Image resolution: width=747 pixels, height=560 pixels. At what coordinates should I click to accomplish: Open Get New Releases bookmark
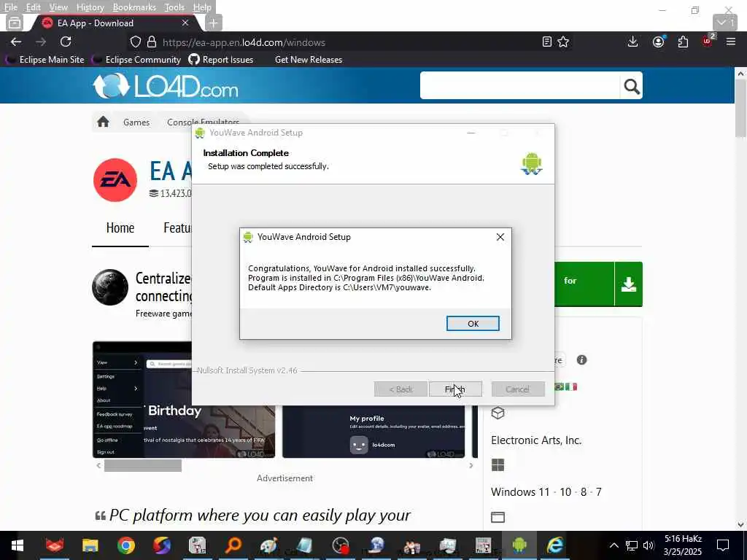[x=309, y=60]
